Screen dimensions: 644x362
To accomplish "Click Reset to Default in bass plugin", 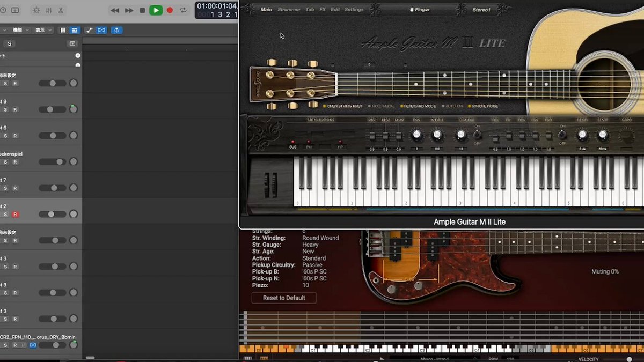I will 284,298.
